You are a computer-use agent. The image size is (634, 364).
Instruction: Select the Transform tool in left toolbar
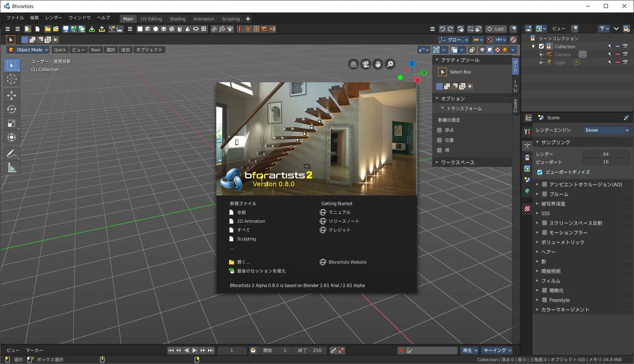pos(12,137)
